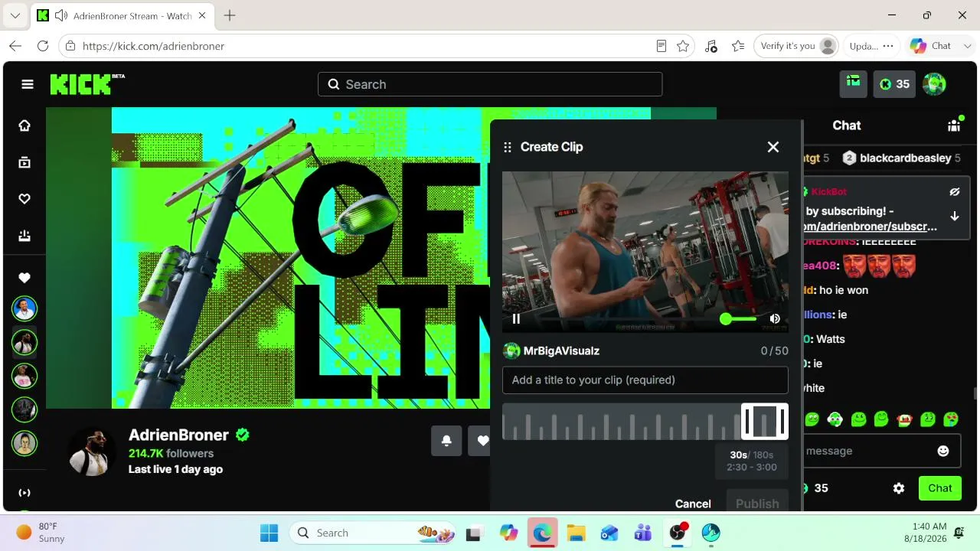The width and height of the screenshot is (980, 551).
Task: Open Copilot Chat in the browser toolbar
Action: point(930,46)
